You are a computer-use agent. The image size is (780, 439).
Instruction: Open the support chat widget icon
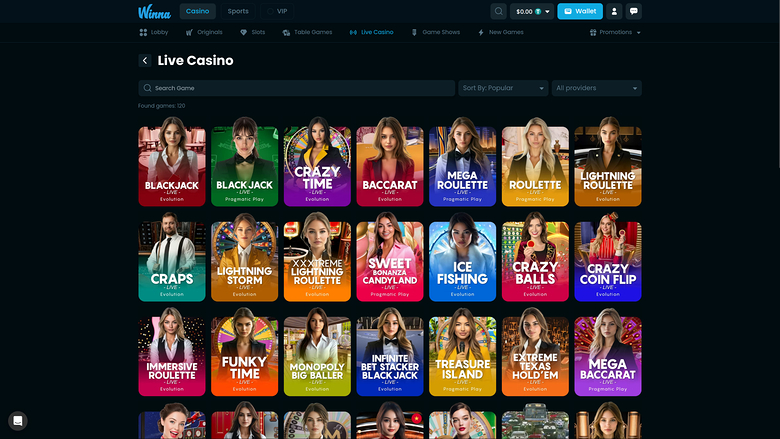pos(18,421)
